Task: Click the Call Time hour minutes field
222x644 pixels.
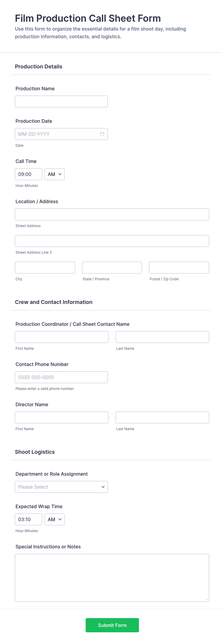Action: pyautogui.click(x=28, y=174)
